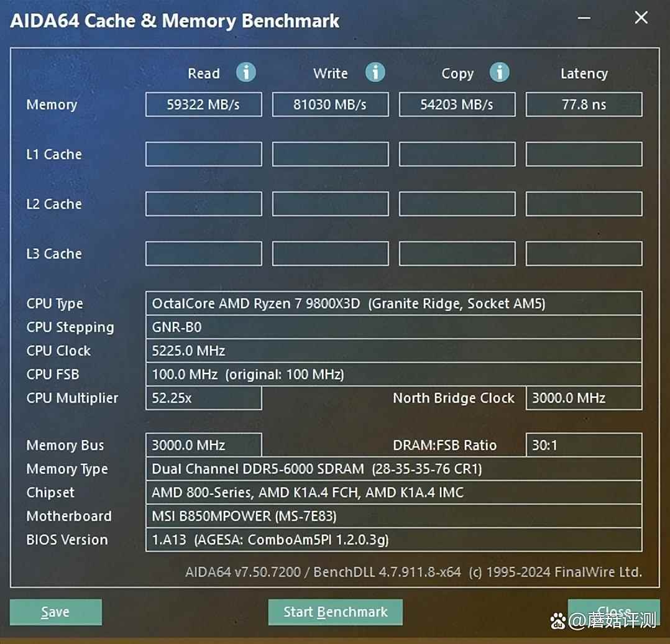670x644 pixels.
Task: Click the info icon next to Copy
Action: pyautogui.click(x=500, y=72)
